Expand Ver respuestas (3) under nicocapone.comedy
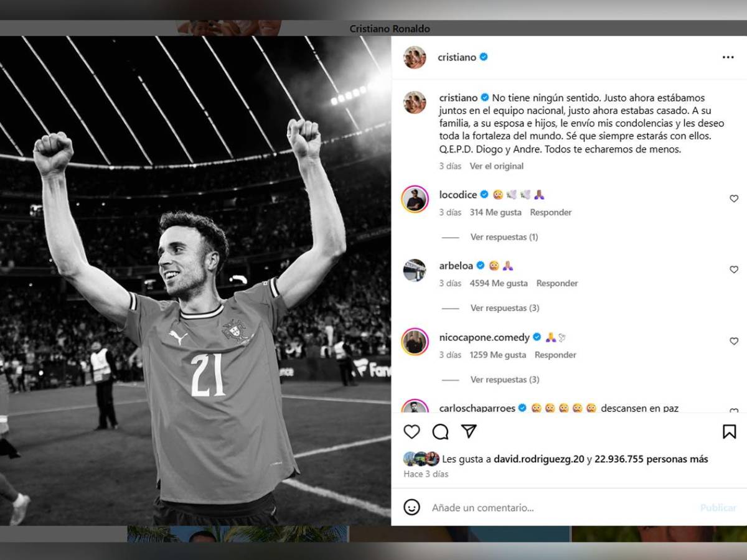This screenshot has height=560, width=747. pos(505,380)
